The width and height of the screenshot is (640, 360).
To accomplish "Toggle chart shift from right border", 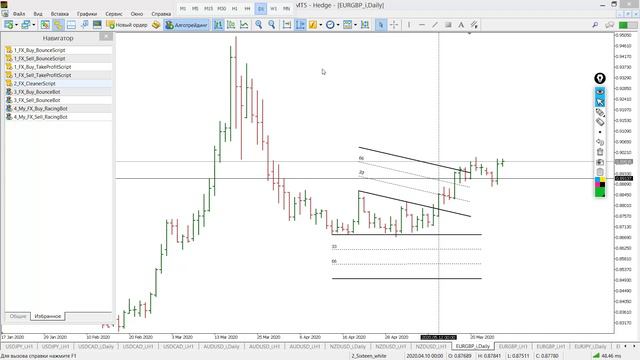I will click(x=300, y=25).
